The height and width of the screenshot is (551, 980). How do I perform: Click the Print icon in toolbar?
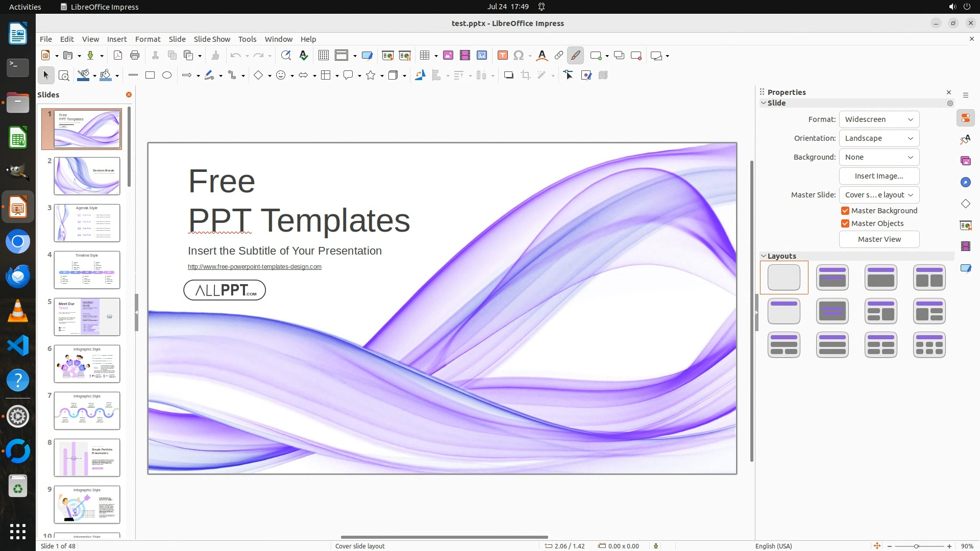(135, 56)
